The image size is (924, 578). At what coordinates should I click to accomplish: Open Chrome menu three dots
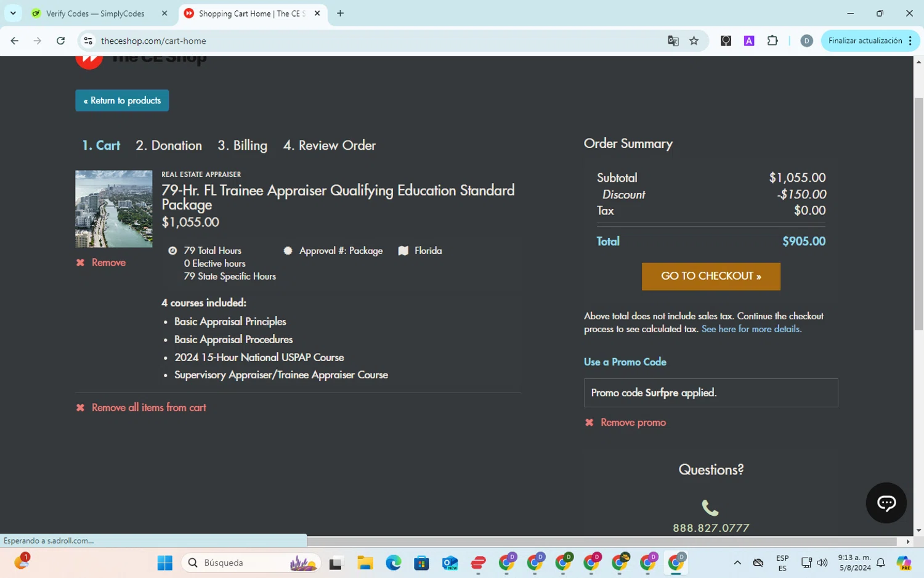point(910,41)
